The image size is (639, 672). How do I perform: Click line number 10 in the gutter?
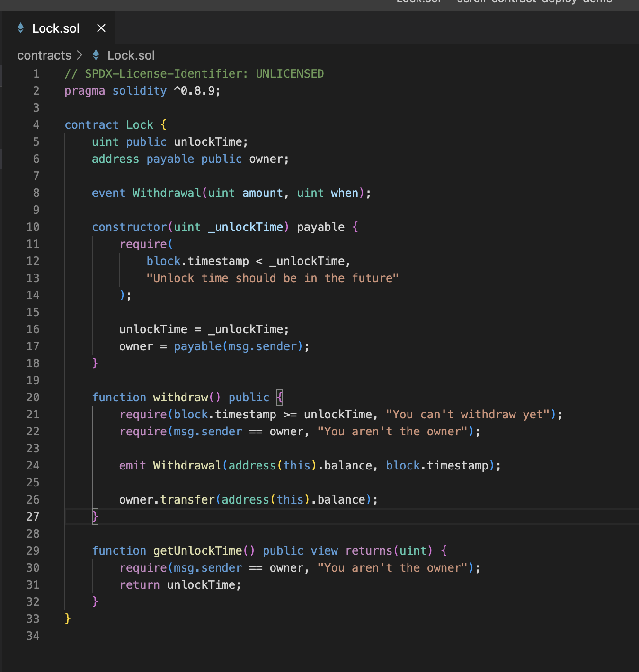33,227
